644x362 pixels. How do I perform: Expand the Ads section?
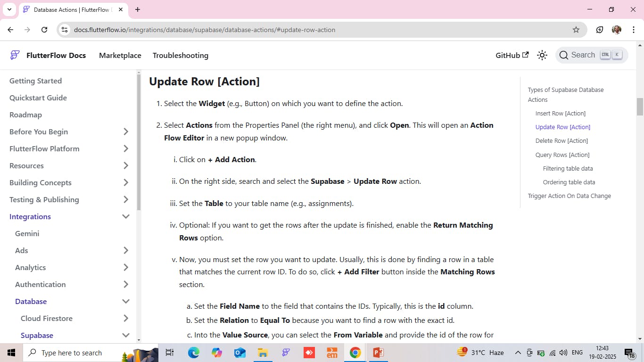tap(126, 250)
